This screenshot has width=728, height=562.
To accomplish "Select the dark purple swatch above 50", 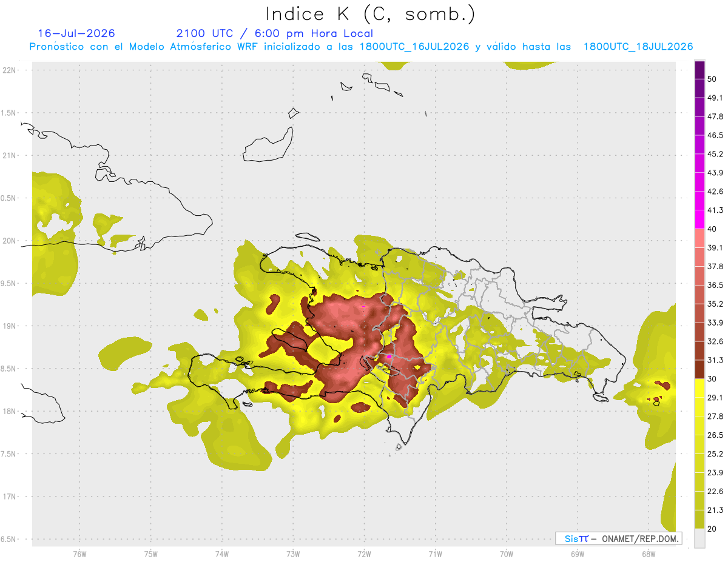I will (699, 70).
